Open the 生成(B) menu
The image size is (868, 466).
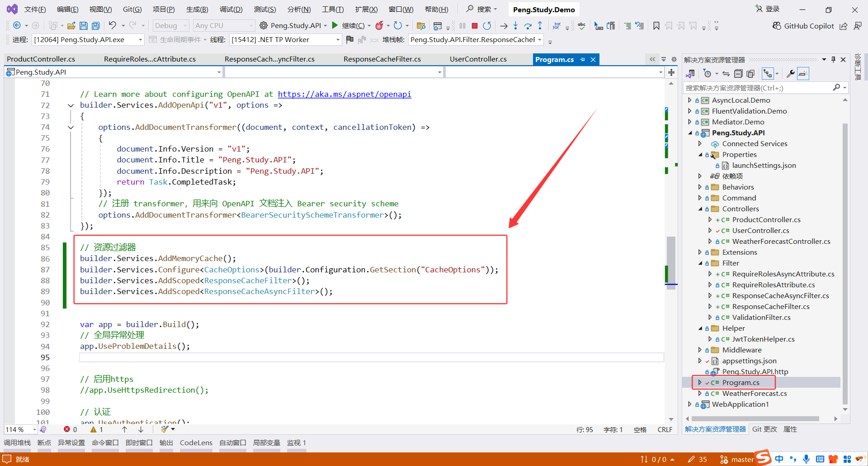tap(197, 10)
